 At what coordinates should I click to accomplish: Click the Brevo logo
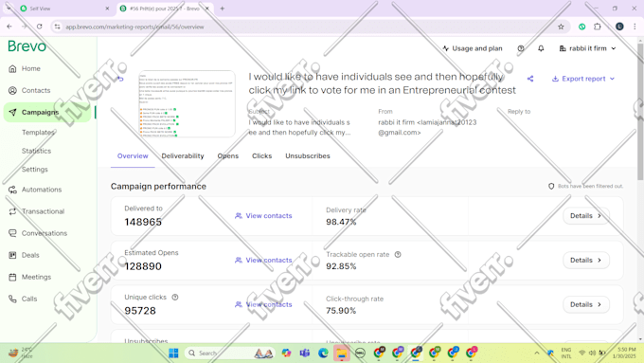pyautogui.click(x=27, y=46)
